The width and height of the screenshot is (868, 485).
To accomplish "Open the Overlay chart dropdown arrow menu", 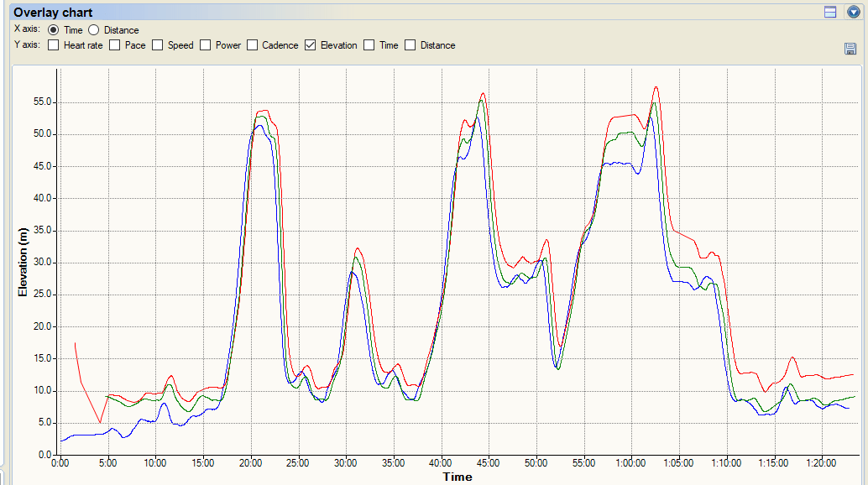I will coord(853,12).
